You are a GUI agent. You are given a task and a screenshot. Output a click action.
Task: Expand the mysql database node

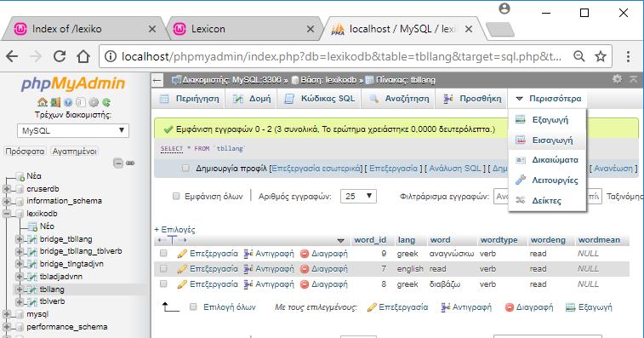click(x=7, y=314)
